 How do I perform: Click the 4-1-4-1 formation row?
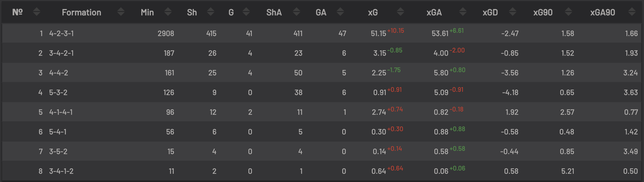coord(322,112)
